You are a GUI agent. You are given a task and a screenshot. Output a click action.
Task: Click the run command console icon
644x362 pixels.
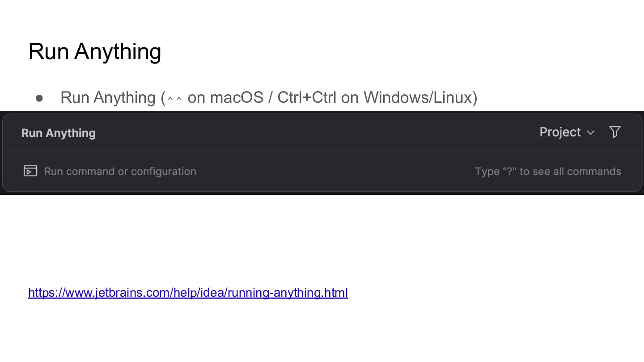coord(30,171)
